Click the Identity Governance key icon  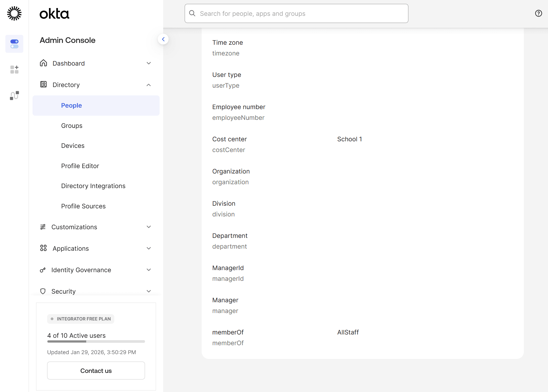(x=43, y=270)
